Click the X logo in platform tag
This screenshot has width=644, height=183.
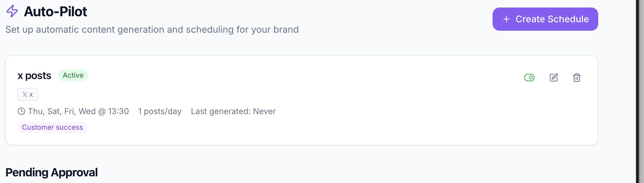pos(25,94)
